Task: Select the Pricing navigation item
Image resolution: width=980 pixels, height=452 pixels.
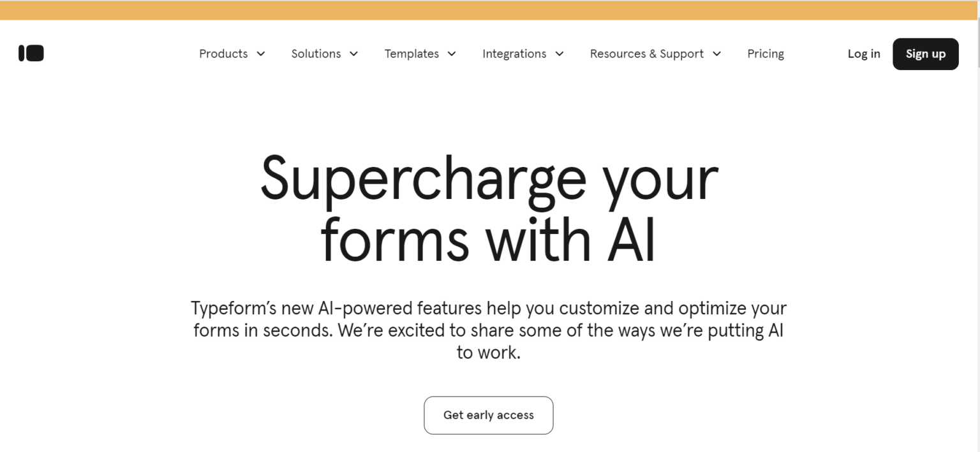Action: [x=766, y=54]
